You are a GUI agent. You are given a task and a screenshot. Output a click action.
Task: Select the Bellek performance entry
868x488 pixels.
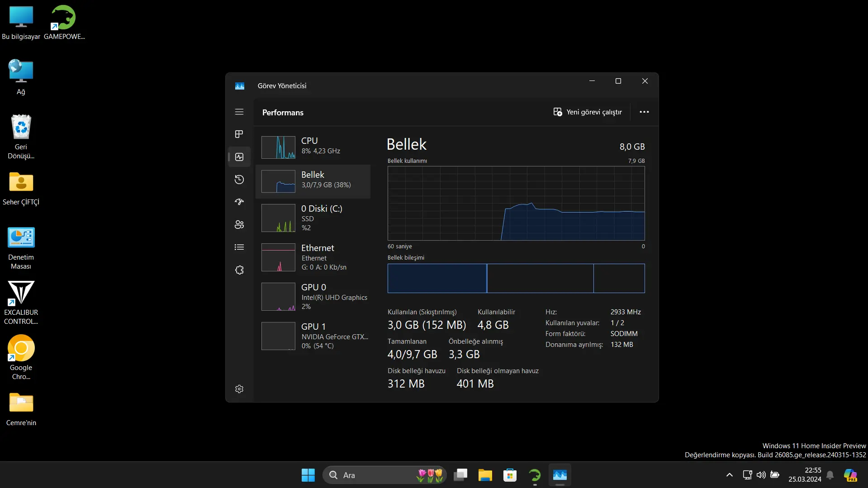pyautogui.click(x=313, y=181)
